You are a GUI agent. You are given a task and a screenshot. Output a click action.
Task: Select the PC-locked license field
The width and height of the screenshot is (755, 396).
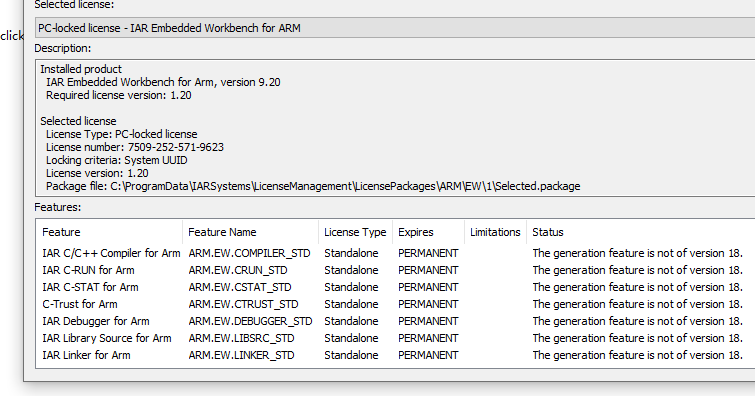tap(395, 28)
